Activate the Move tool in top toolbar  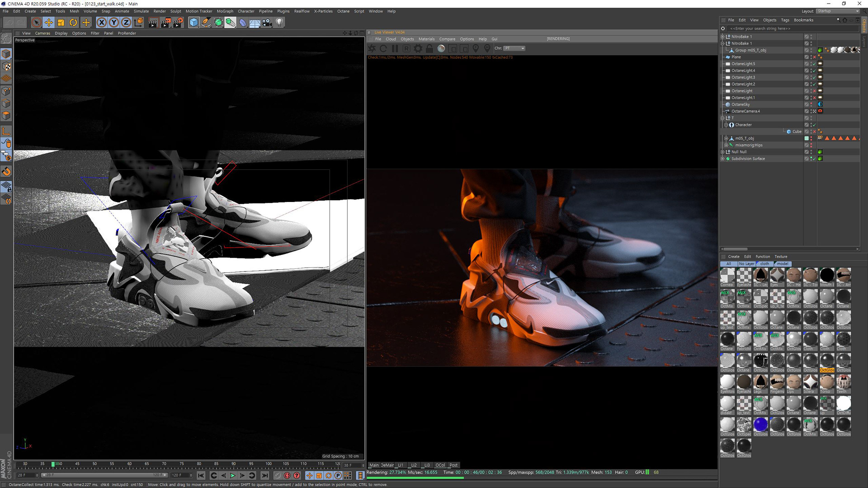[x=49, y=22]
